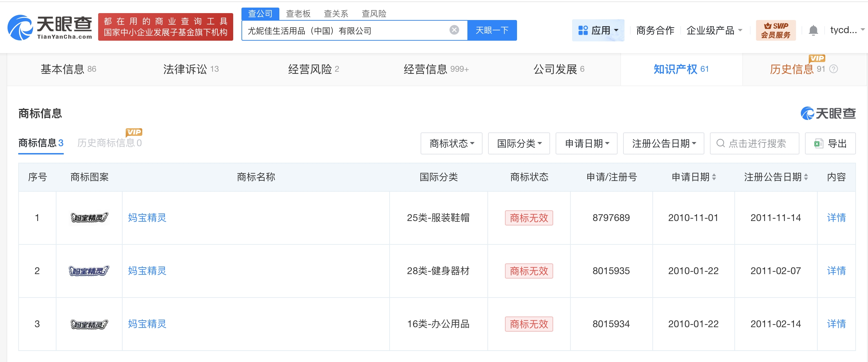This screenshot has height=362, width=868.
Task: Switch to the 法律诉讼 tab
Action: (190, 69)
